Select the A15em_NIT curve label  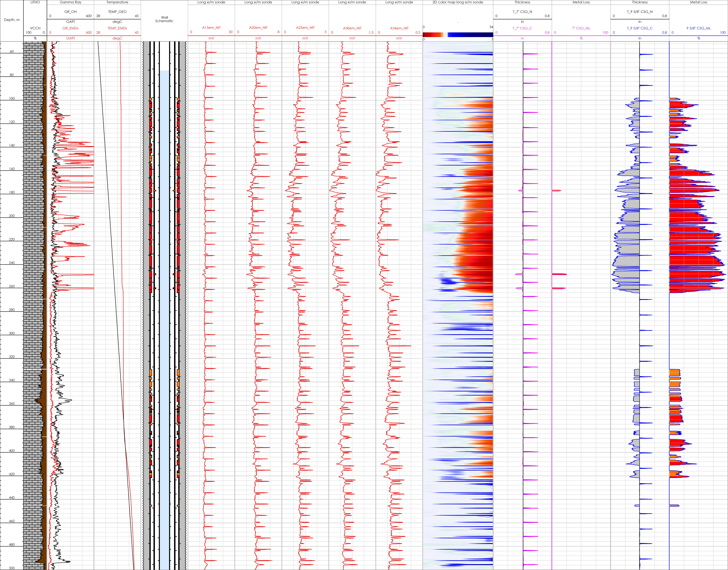pos(211,28)
